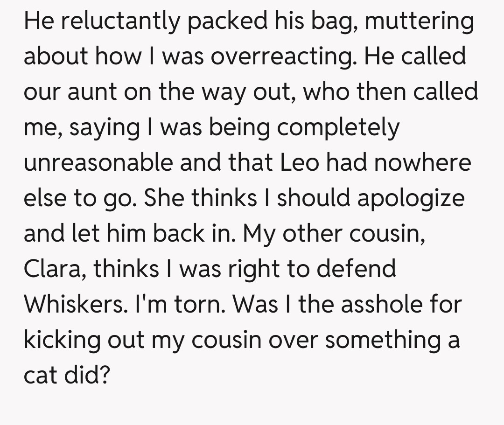The width and height of the screenshot is (504, 425).
Task: Click the final words "cat did?"
Action: tap(67, 375)
